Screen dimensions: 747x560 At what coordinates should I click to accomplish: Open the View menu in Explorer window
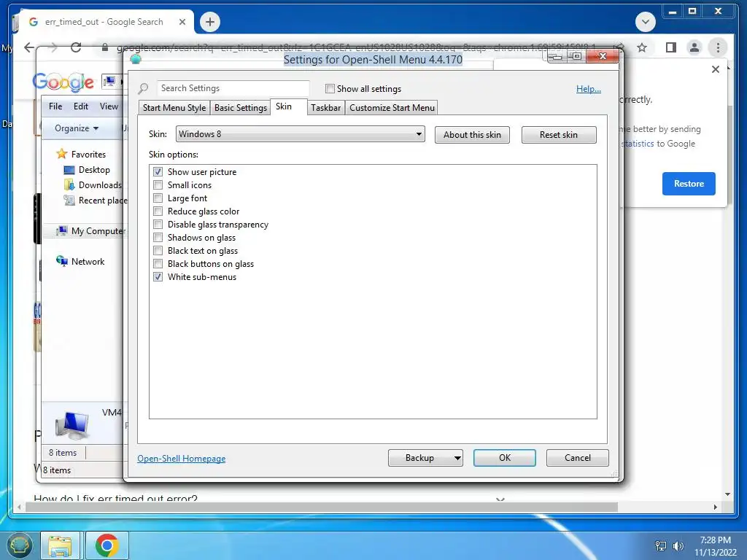point(109,106)
